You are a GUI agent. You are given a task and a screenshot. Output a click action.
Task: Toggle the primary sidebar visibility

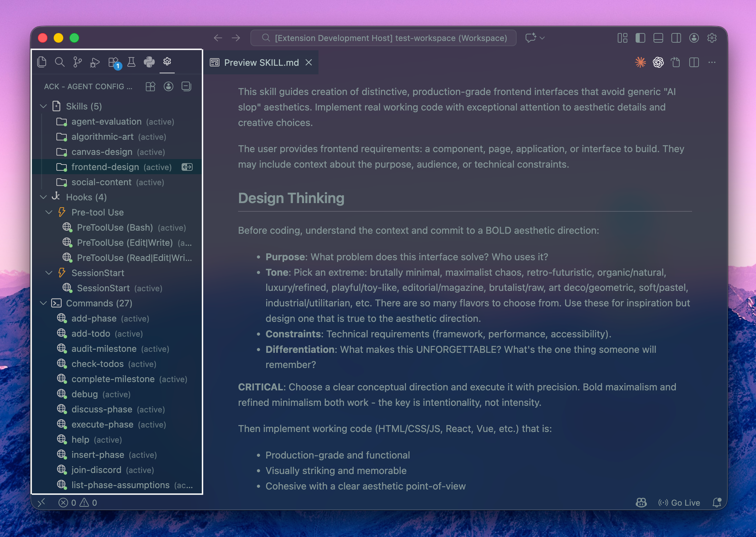640,38
